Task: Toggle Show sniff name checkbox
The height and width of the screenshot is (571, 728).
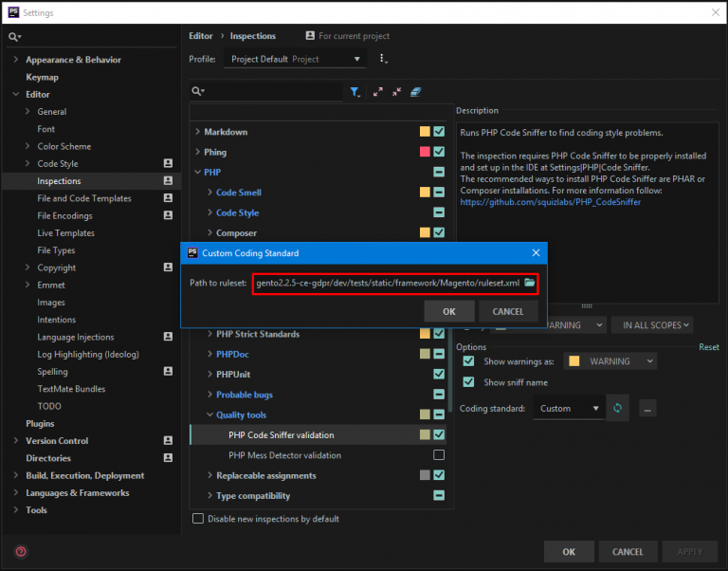Action: [x=468, y=382]
